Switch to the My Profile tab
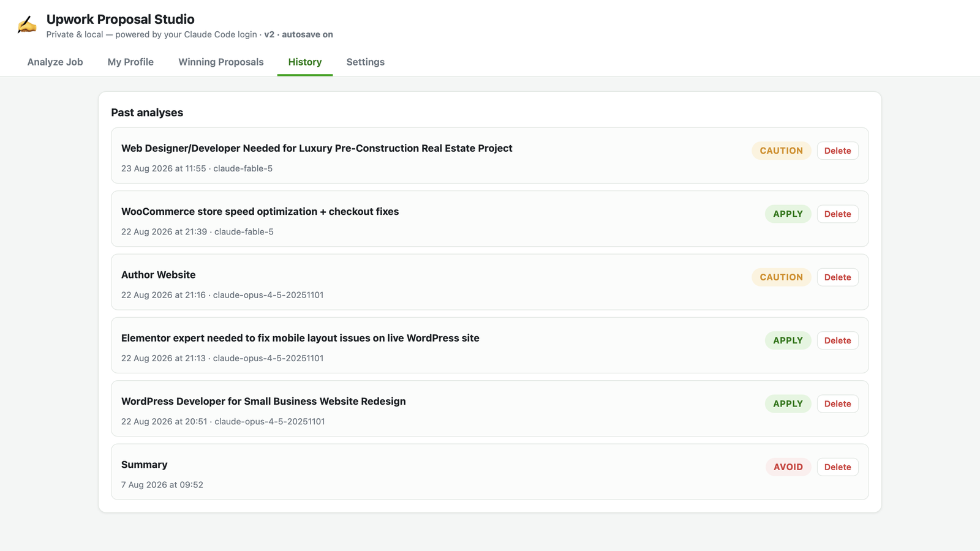This screenshot has height=551, width=980. click(130, 62)
